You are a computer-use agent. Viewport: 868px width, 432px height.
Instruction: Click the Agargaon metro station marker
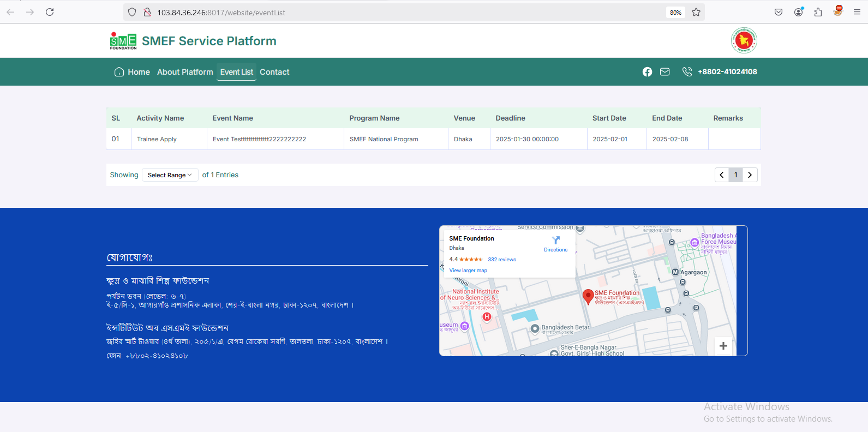tap(675, 272)
